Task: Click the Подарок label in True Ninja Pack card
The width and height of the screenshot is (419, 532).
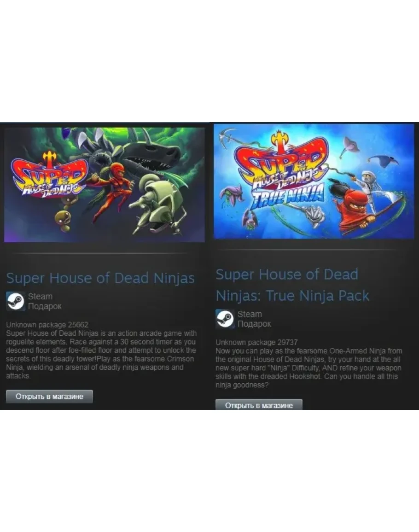Action: point(254,324)
